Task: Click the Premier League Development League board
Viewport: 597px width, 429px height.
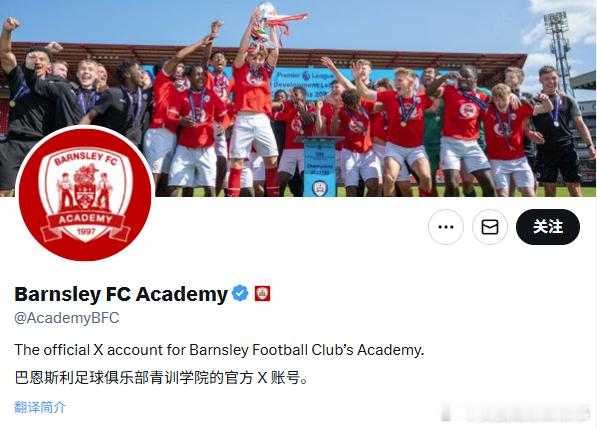Action: tap(303, 85)
